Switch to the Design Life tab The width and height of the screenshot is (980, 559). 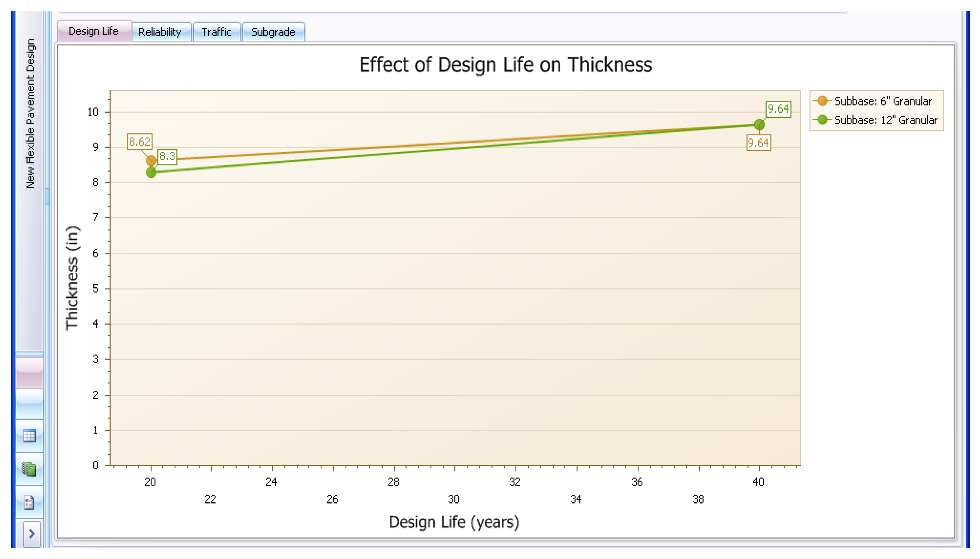coord(94,31)
